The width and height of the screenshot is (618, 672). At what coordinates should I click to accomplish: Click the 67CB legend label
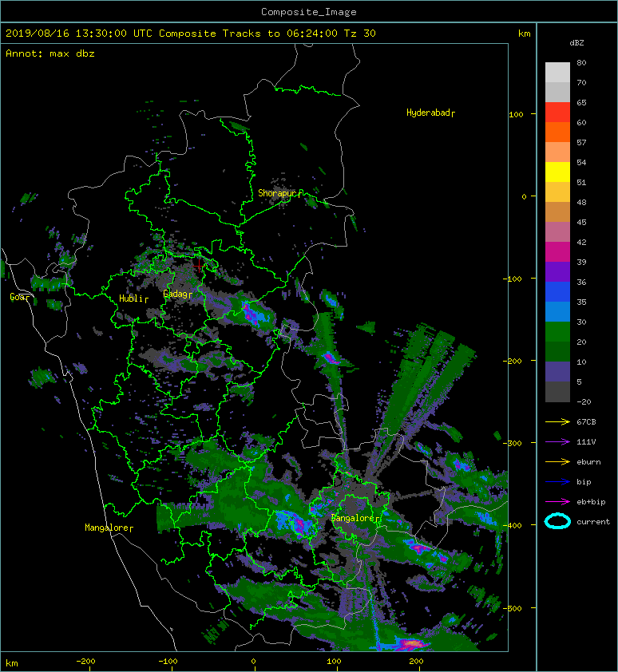[586, 421]
